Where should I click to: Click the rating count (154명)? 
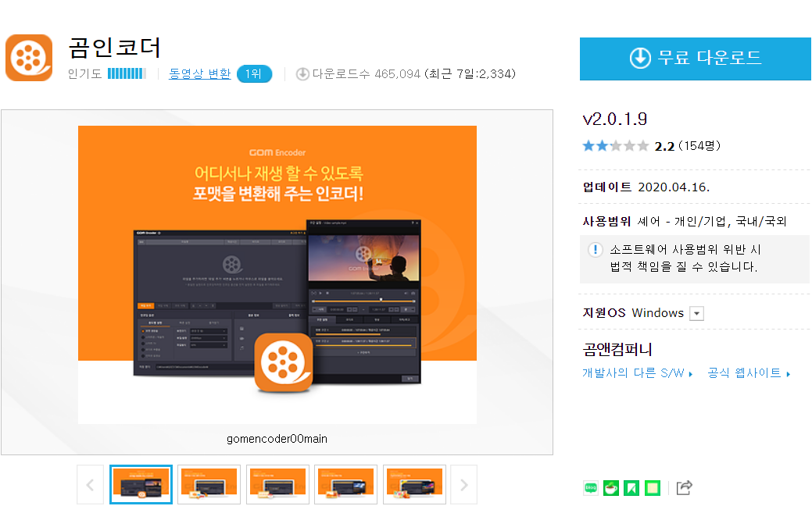point(699,146)
